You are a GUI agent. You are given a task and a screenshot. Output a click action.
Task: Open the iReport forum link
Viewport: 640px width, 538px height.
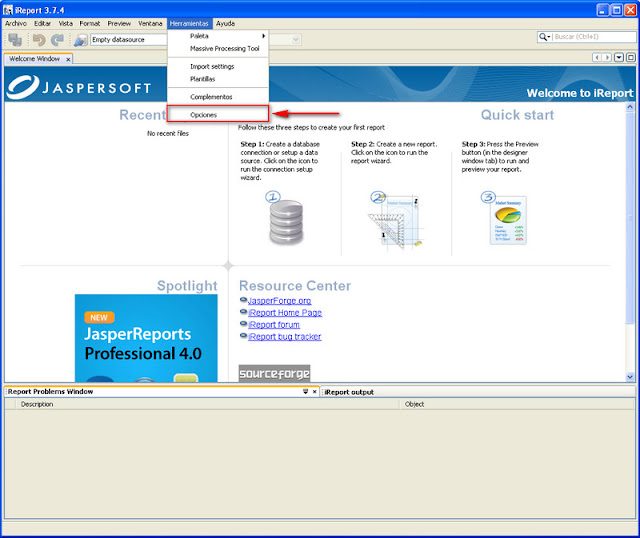274,325
